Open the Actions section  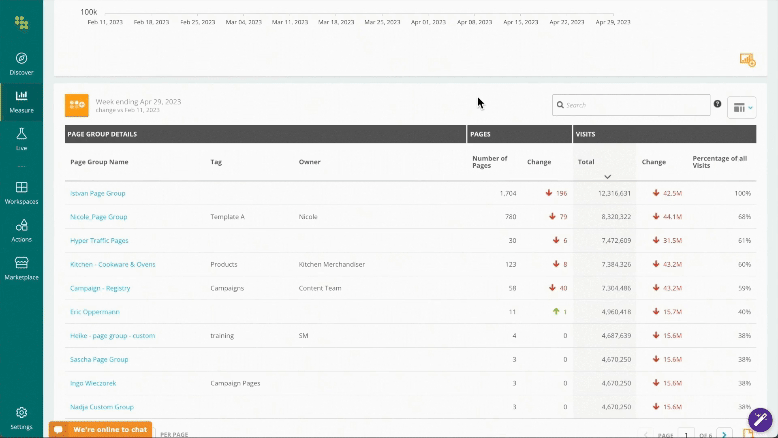21,231
